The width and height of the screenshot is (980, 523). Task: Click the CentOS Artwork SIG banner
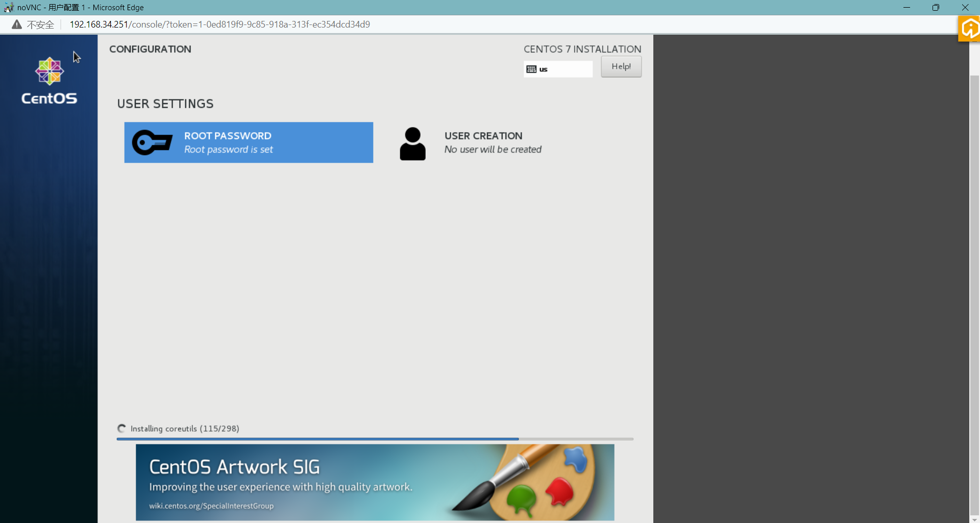pyautogui.click(x=375, y=482)
